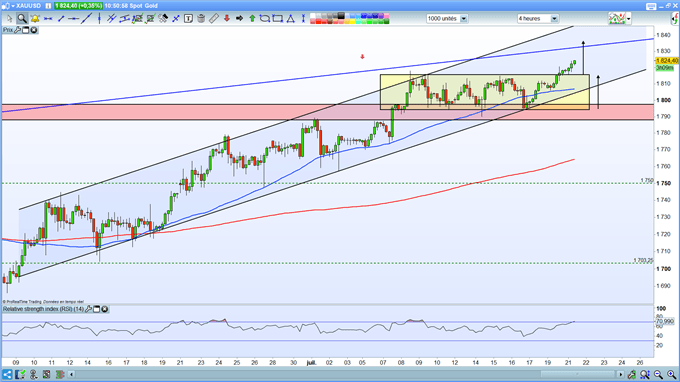Click the zoom in magnifier at bottom right
Viewport: 680px width, 382px height.
pyautogui.click(x=671, y=374)
